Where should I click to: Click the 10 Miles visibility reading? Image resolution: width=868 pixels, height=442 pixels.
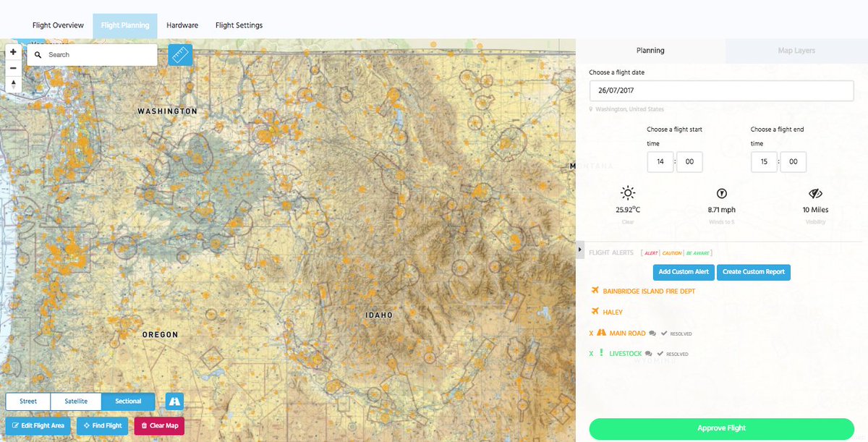point(815,210)
